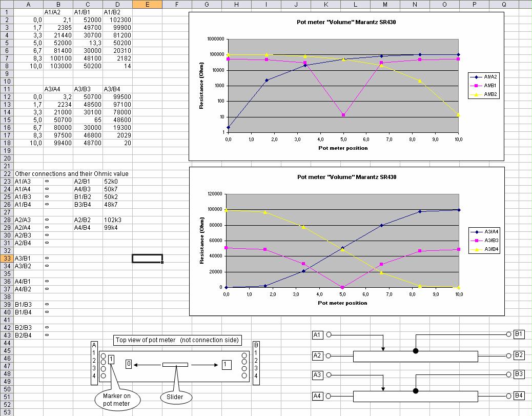Click cell B1 containing header A1/A2

click(x=58, y=12)
